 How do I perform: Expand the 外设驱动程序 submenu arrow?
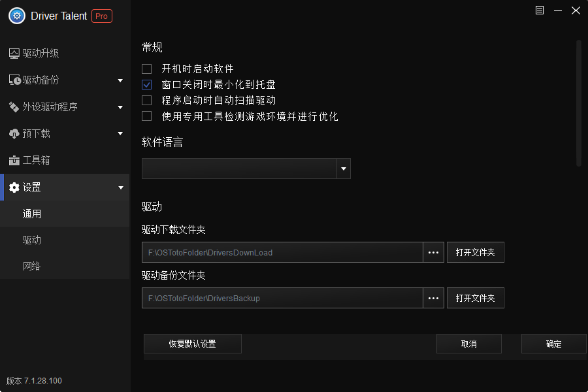point(120,107)
